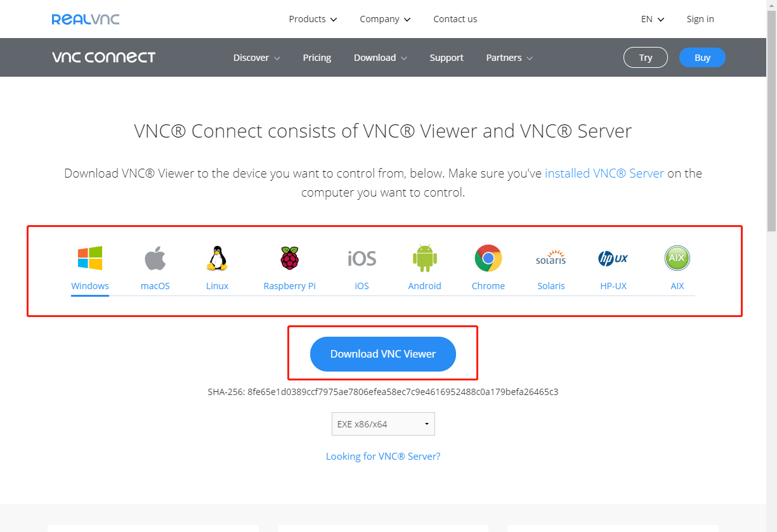Choose the AIX platform icon
This screenshot has height=532, width=777.
click(677, 257)
